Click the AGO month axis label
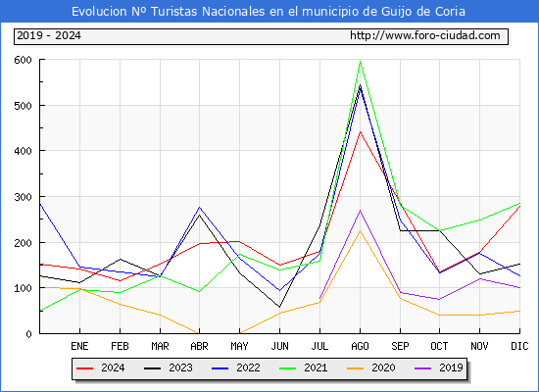This screenshot has height=392, width=539. [x=360, y=346]
